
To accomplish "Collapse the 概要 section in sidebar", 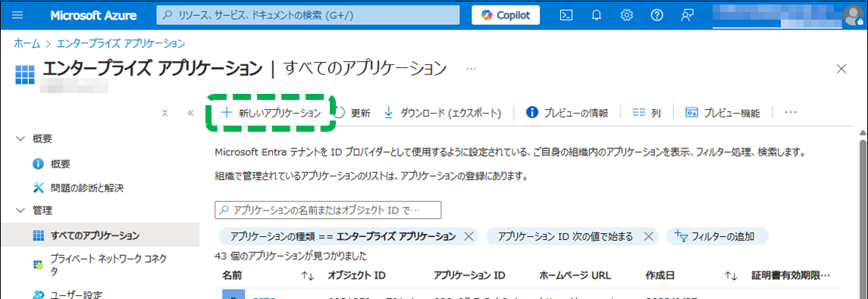I will coord(20,139).
